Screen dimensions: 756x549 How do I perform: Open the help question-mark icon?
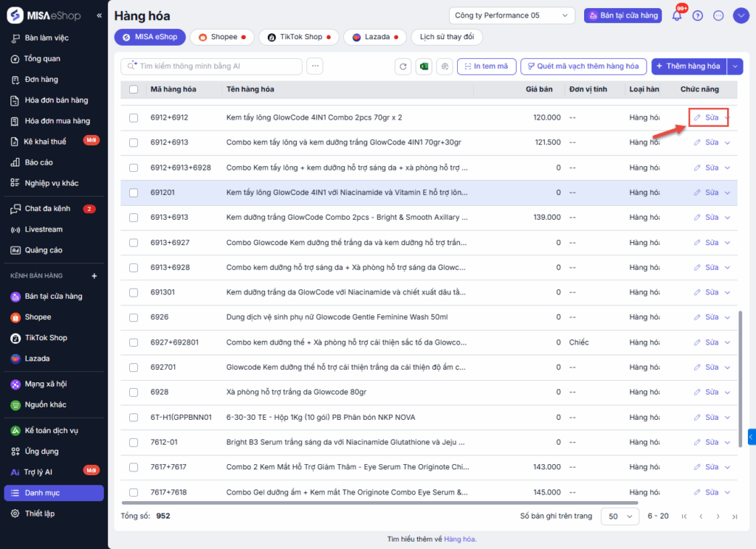[x=698, y=16]
